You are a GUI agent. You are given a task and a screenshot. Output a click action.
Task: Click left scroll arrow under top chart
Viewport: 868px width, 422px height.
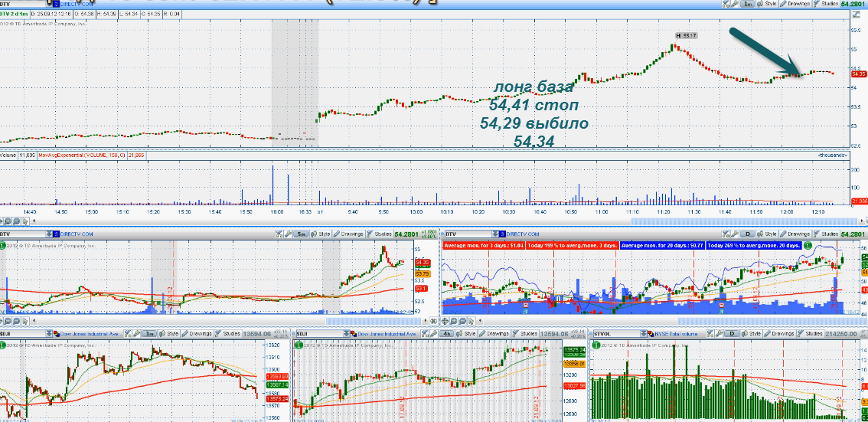tap(34, 221)
